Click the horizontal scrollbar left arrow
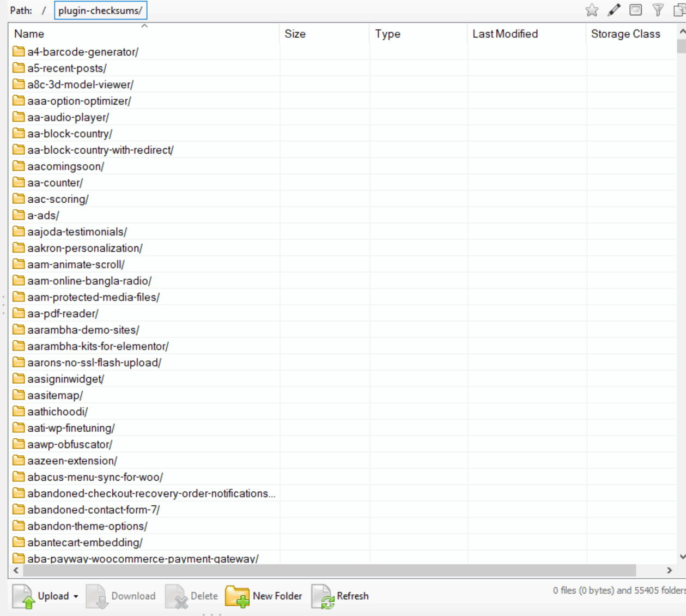 [x=16, y=570]
